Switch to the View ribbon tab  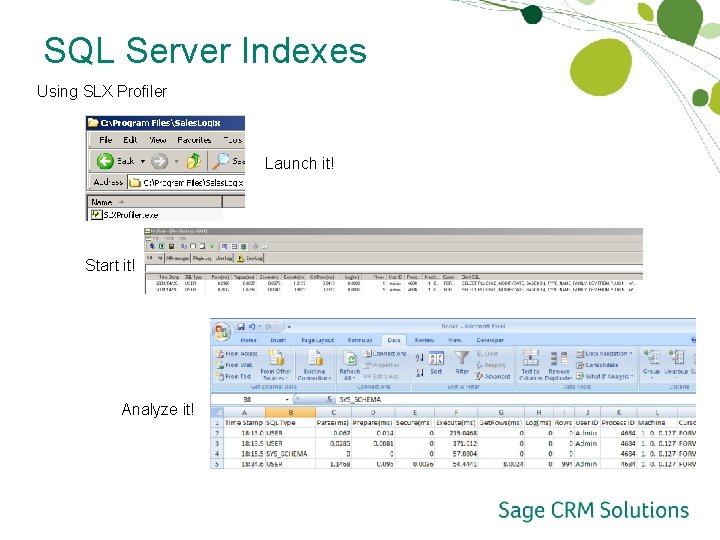454,340
